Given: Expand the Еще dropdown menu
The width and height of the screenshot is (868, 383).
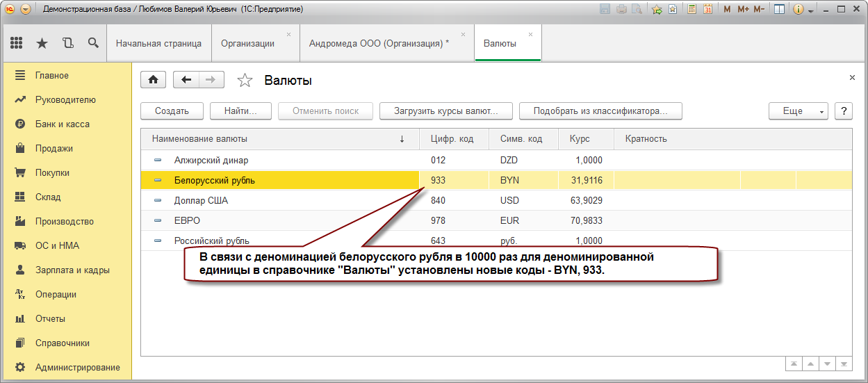Looking at the screenshot, I should [798, 111].
